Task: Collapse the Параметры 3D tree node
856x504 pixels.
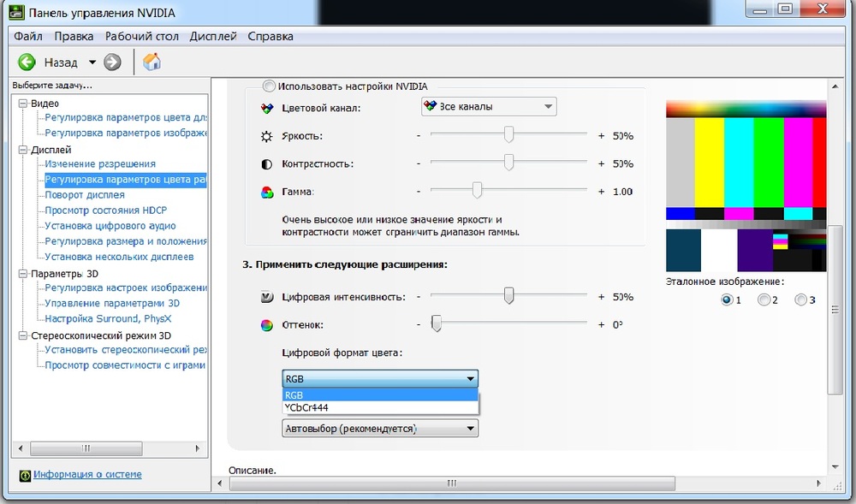Action: coord(23,273)
